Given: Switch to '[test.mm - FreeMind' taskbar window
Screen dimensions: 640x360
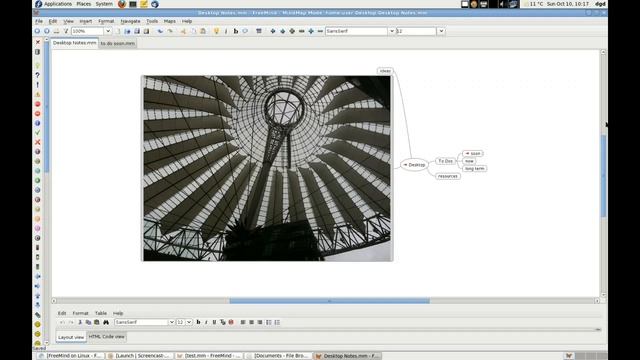Looking at the screenshot, I should pos(210,356).
